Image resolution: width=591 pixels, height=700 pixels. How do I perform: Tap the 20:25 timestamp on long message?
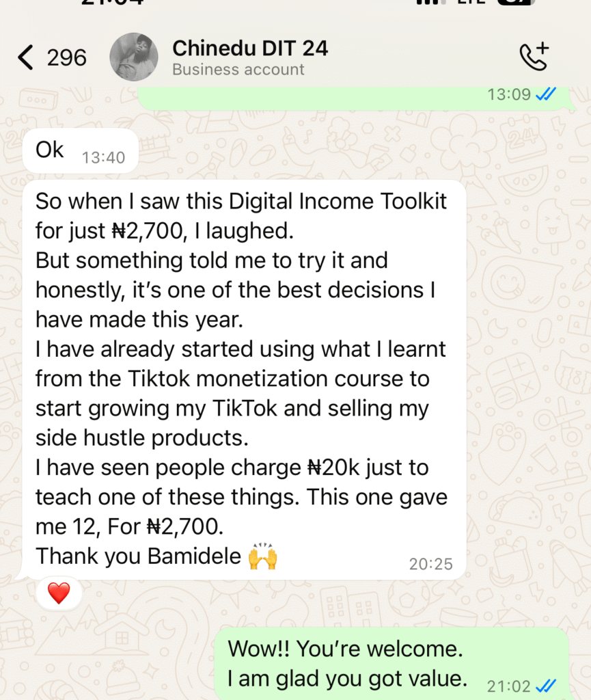point(431,564)
